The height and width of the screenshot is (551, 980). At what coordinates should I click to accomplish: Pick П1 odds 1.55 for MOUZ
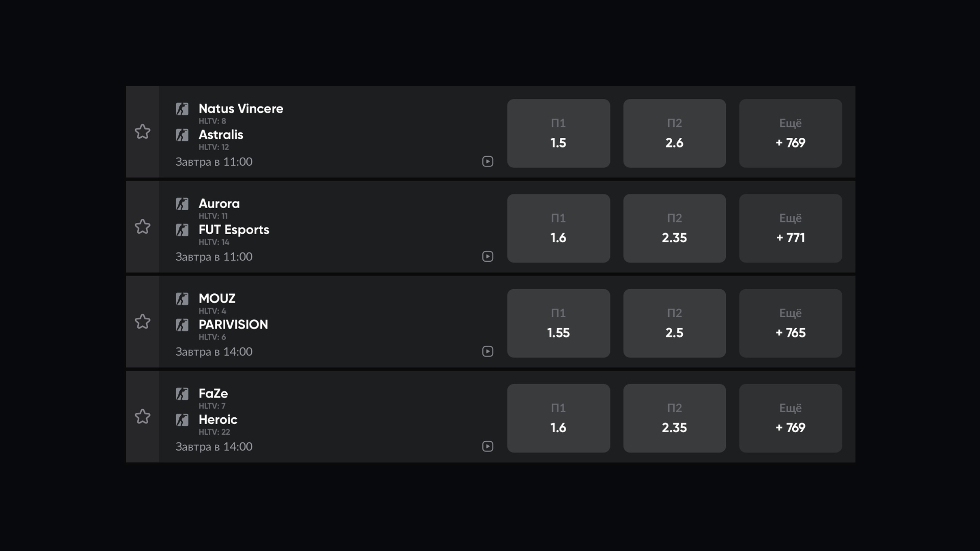coord(558,323)
